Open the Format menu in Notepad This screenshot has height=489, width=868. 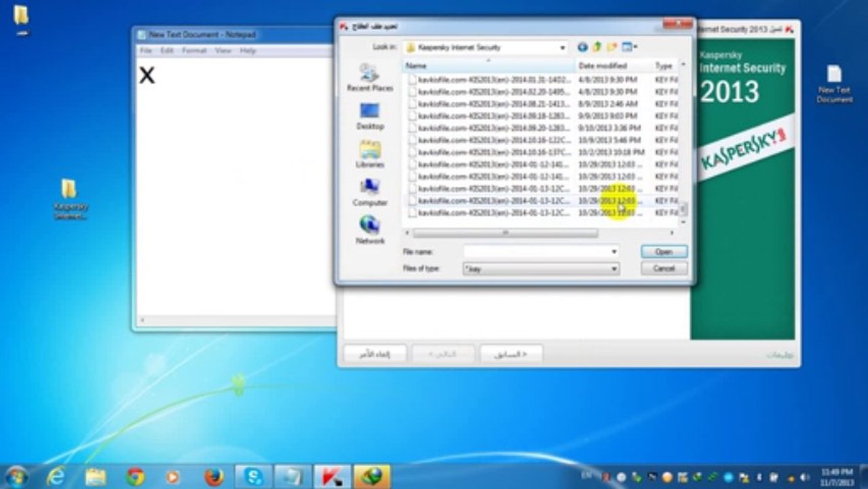click(x=194, y=51)
